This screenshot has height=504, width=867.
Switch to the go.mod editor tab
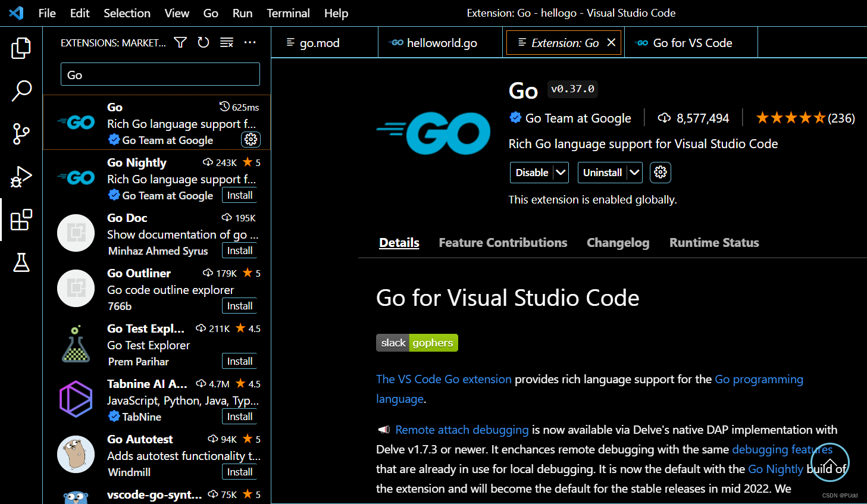(x=324, y=43)
